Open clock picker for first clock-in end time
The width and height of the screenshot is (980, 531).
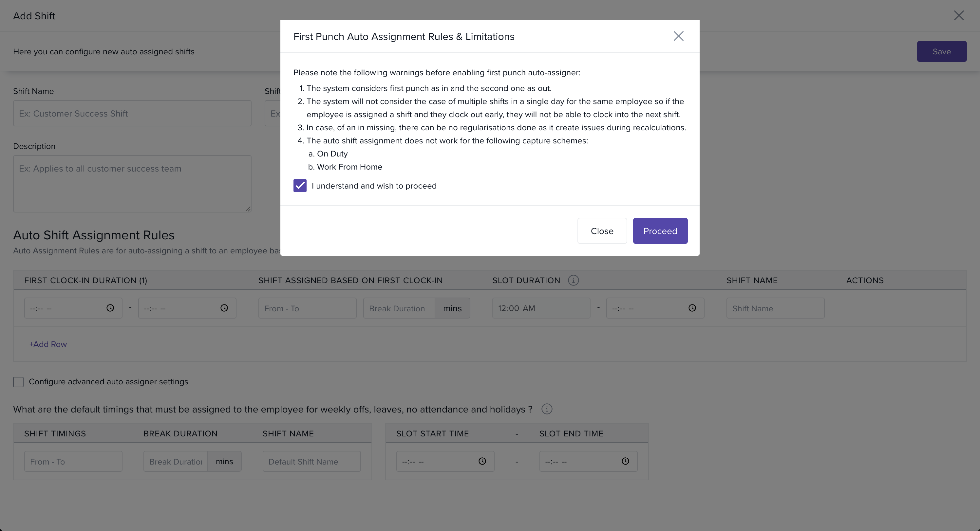(x=224, y=308)
